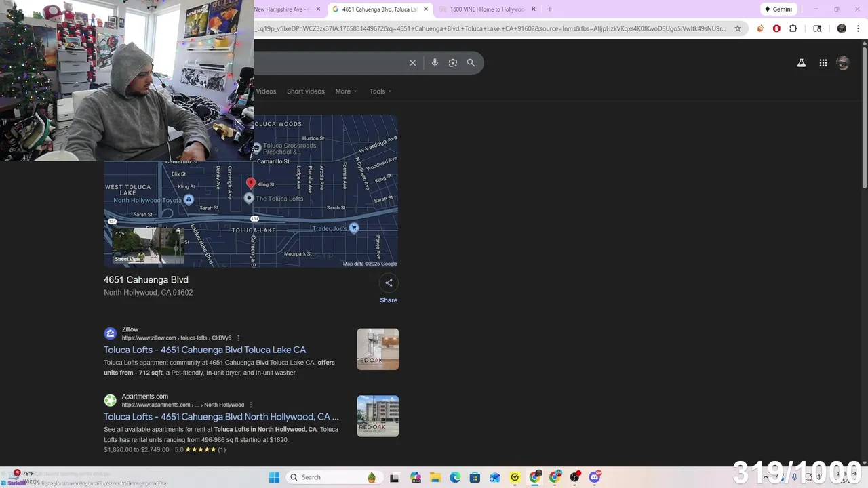The image size is (868, 488).
Task: Open the Windows Start menu
Action: 274,477
